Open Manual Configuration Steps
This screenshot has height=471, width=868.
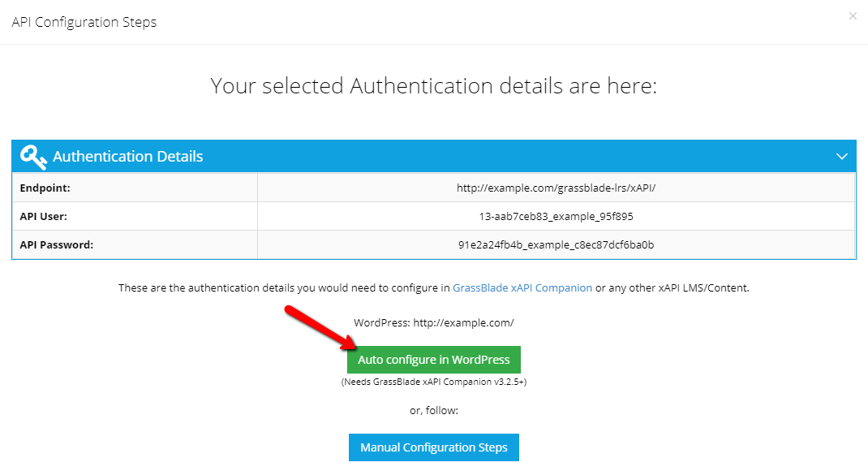433,447
